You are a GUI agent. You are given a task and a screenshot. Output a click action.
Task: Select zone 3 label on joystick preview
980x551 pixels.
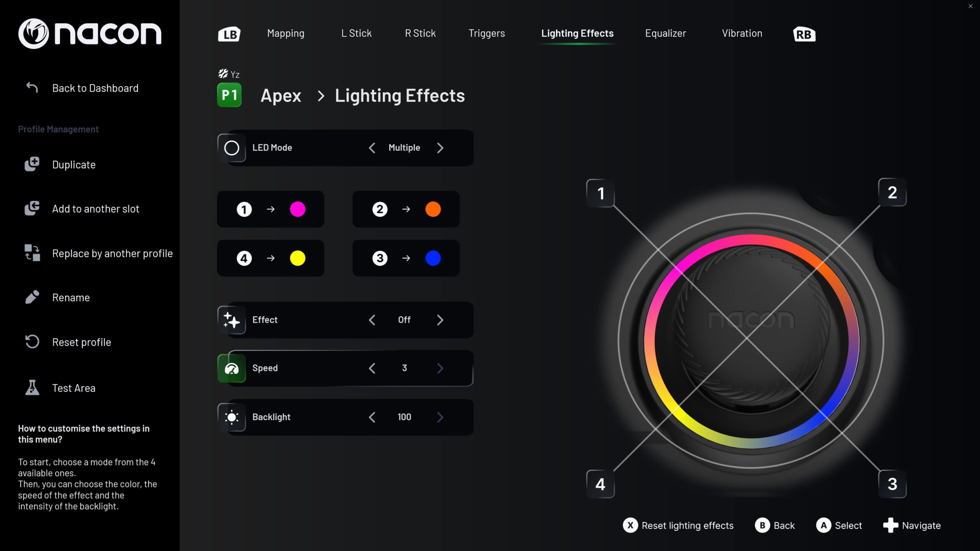(x=892, y=484)
